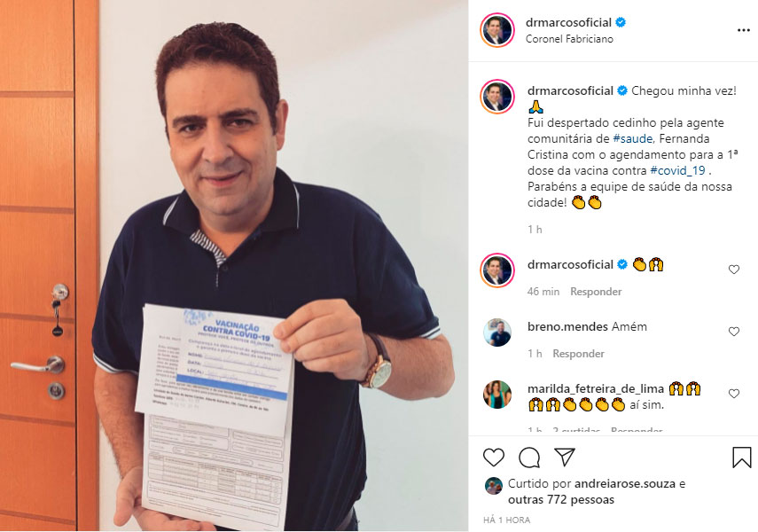Image resolution: width=758 pixels, height=532 pixels.
Task: Open the three-dot more options menu
Action: coord(744,30)
